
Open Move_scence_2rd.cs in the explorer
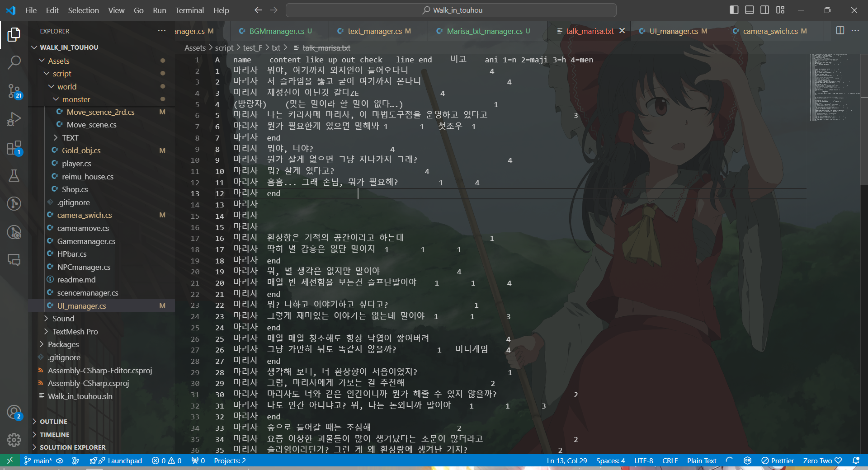pyautogui.click(x=100, y=112)
